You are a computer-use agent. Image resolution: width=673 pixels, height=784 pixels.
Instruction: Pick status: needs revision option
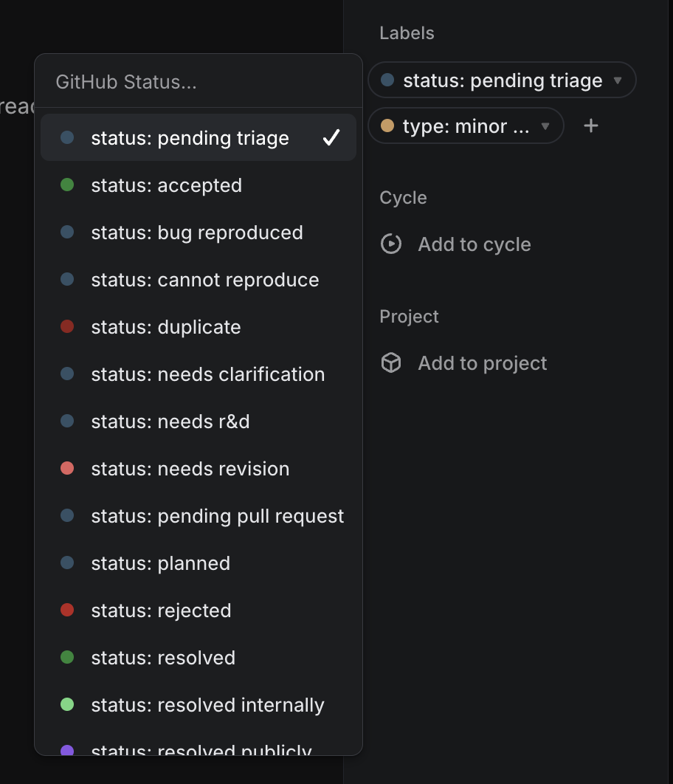pos(199,469)
